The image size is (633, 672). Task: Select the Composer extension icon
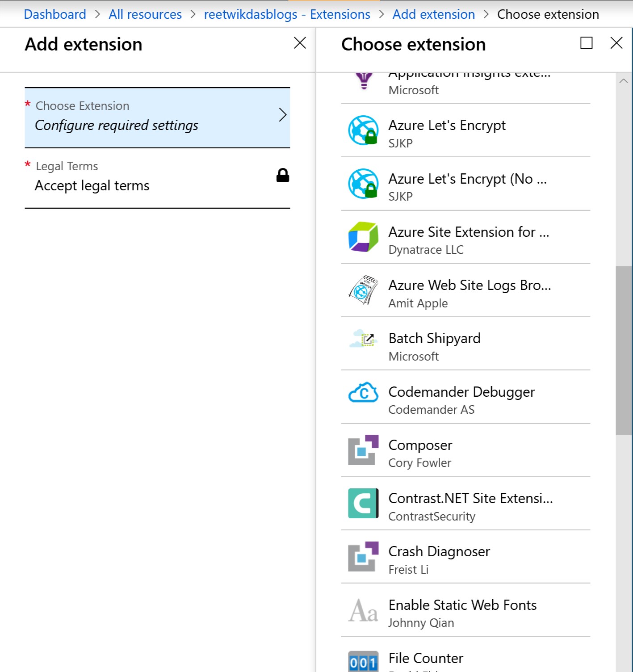(x=363, y=450)
